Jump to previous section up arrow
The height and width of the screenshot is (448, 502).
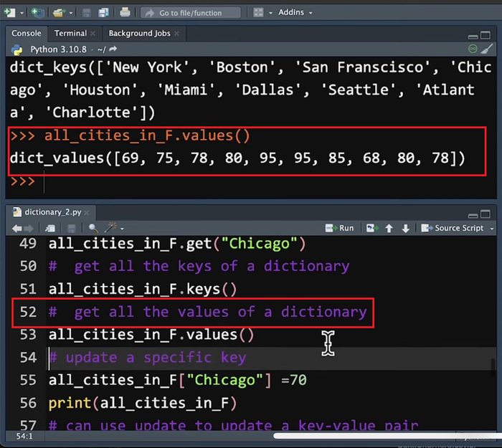389,228
